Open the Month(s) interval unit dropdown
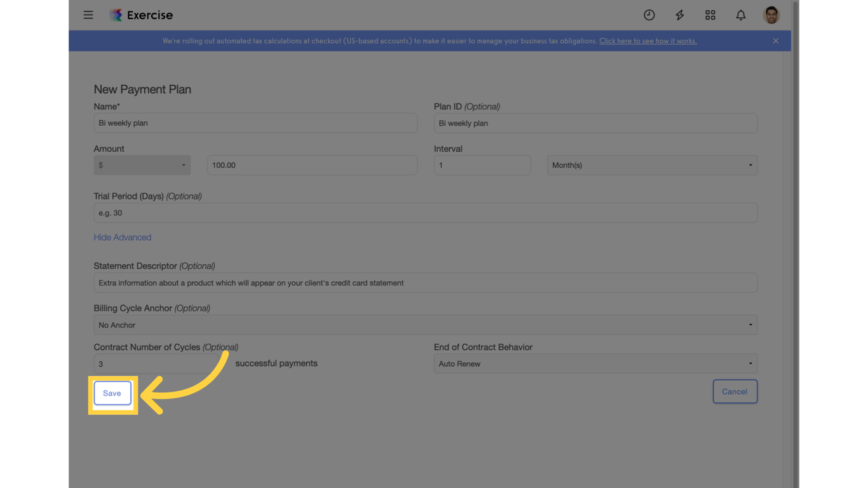868x488 pixels. [x=652, y=165]
